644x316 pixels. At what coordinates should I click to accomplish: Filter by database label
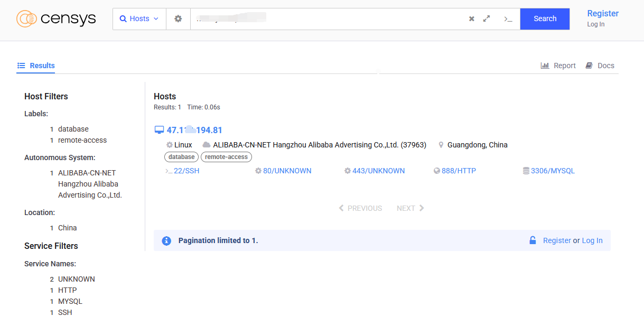point(73,129)
